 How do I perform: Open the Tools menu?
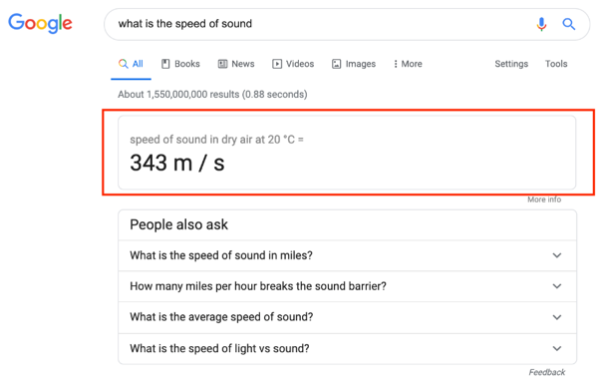(x=556, y=64)
